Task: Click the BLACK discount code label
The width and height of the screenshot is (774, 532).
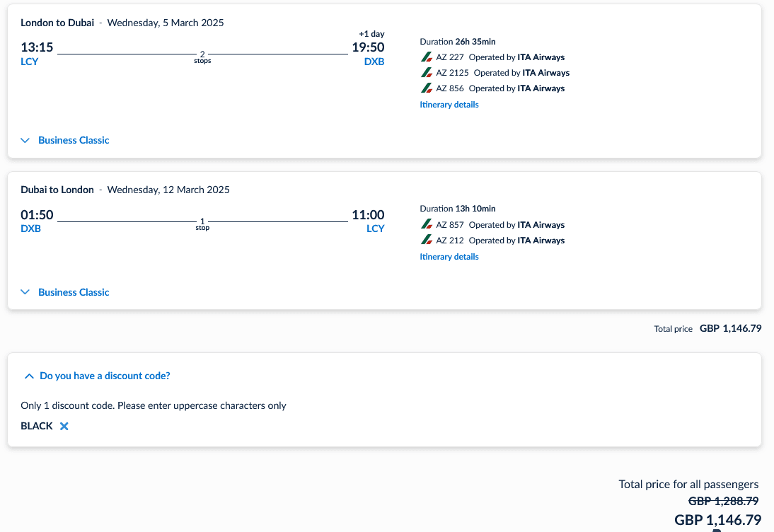Action: (x=37, y=426)
